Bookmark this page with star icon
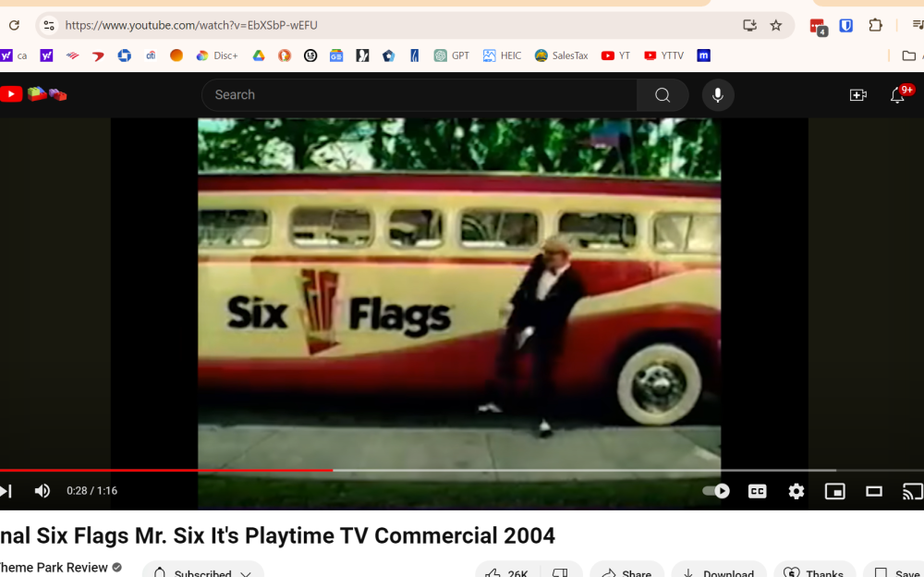Screen dimensions: 924x577 pyautogui.click(x=776, y=26)
